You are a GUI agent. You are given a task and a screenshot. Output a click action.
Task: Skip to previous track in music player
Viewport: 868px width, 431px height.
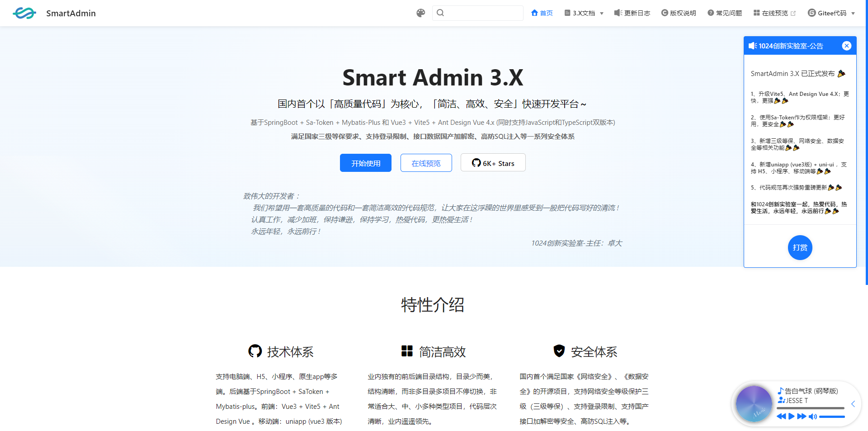coord(781,417)
